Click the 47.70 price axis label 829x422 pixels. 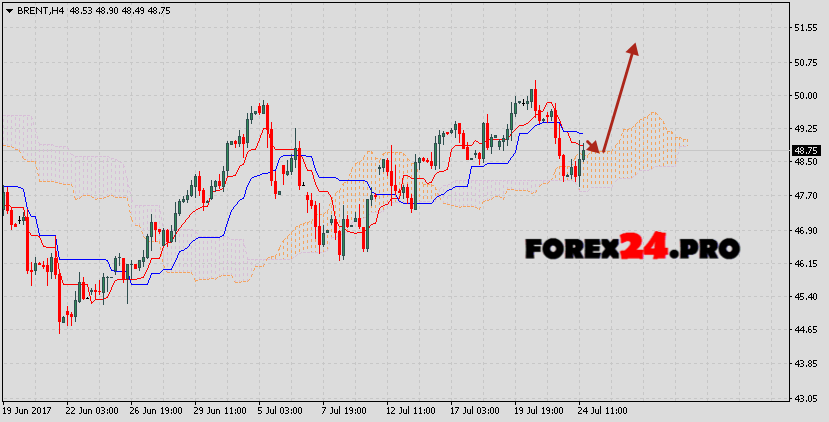(805, 197)
